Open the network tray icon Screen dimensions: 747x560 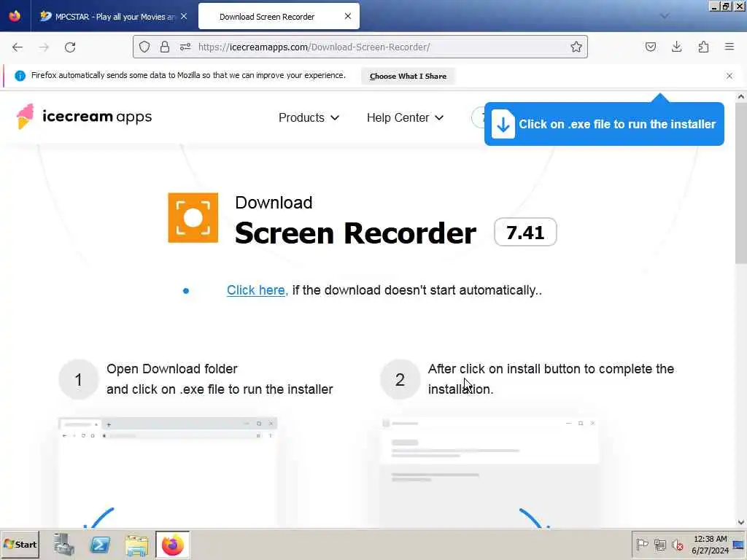tap(659, 544)
